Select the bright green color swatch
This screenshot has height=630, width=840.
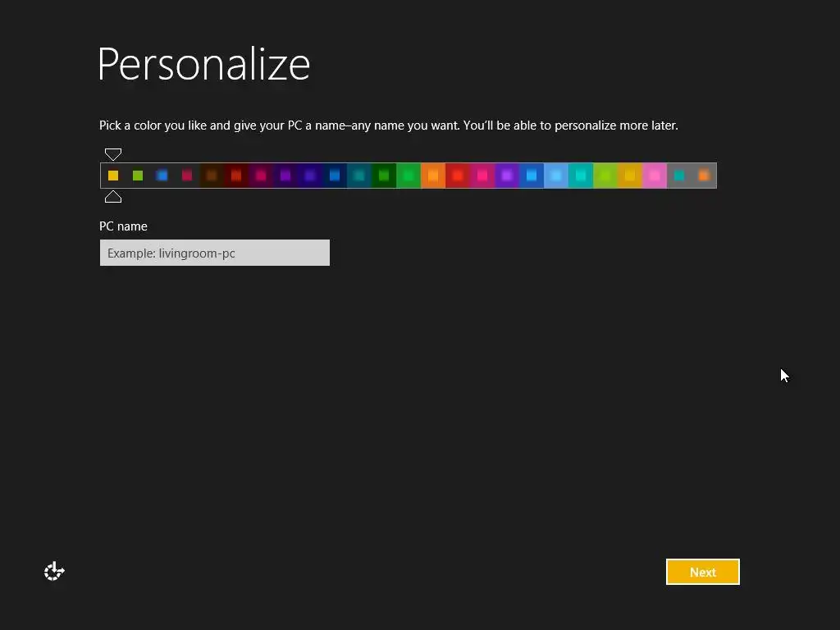(409, 176)
